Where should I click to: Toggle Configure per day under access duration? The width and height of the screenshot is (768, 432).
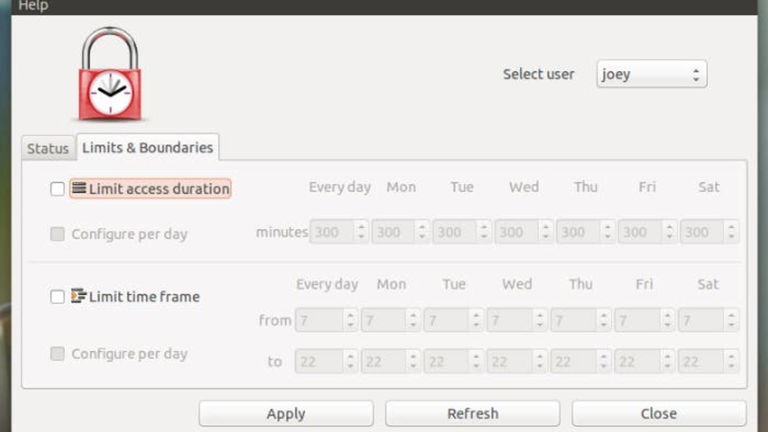57,234
